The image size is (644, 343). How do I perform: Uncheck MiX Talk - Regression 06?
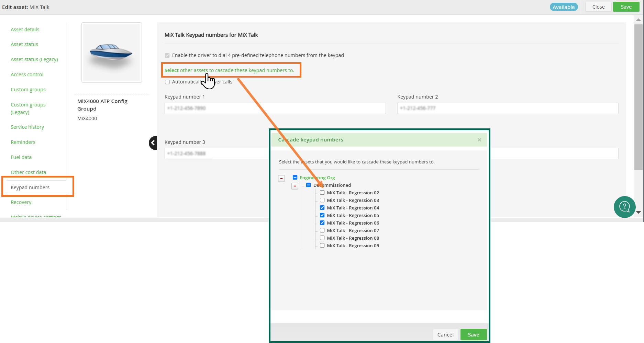(322, 223)
